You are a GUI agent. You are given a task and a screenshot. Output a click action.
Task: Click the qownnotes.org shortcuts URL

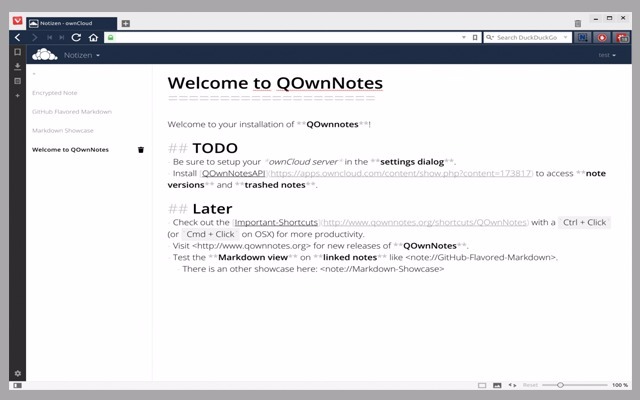click(425, 222)
